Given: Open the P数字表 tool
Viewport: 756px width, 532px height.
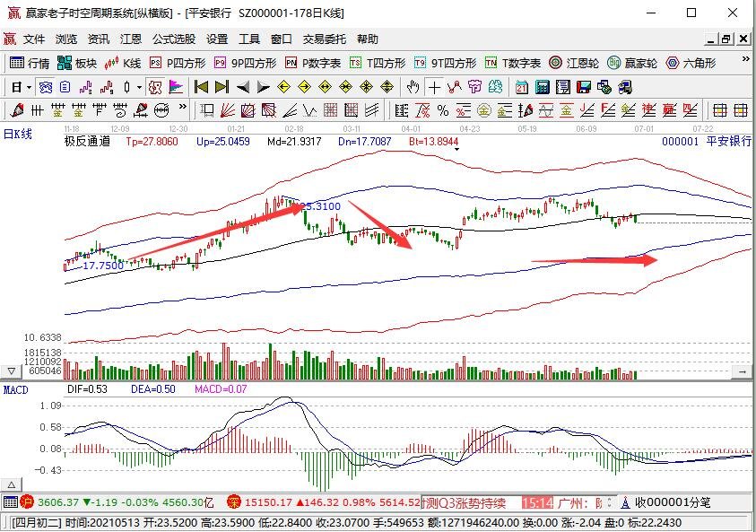Looking at the screenshot, I should point(312,63).
